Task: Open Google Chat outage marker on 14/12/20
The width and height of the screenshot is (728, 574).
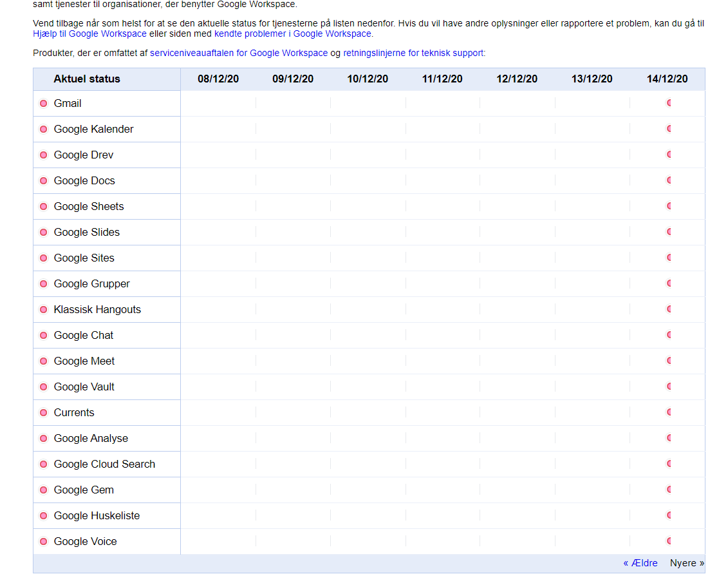Action: [669, 334]
